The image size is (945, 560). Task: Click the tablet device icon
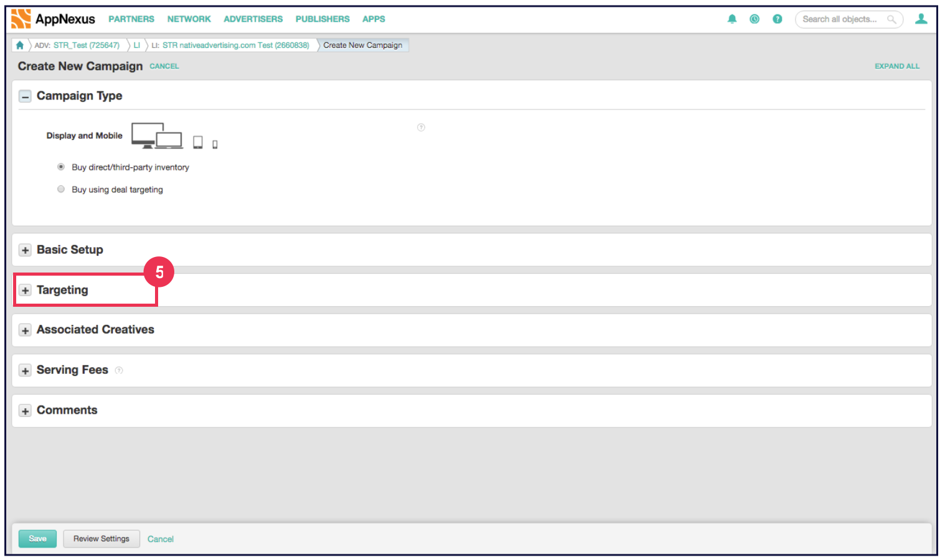click(198, 142)
